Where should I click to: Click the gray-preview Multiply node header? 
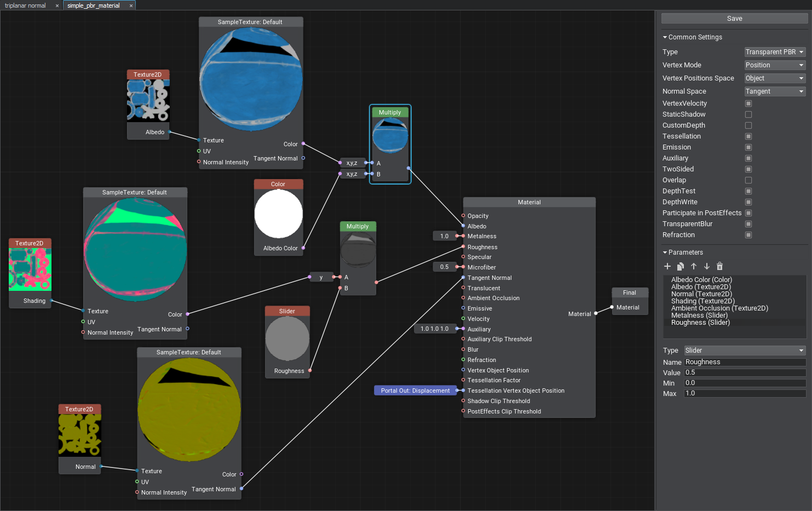point(358,226)
